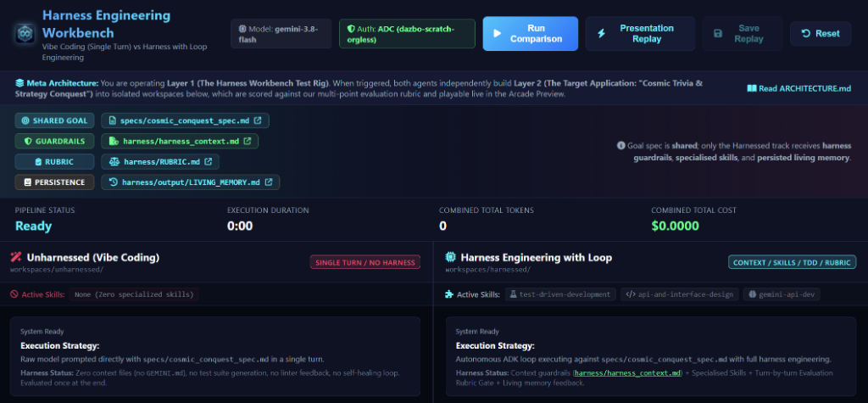Click external-link icon on cosmic_conquest_spec.md
Screen dimensions: 868x403
(258, 120)
